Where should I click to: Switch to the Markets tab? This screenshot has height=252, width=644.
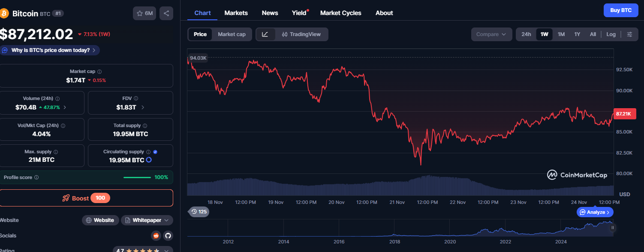[x=236, y=13]
